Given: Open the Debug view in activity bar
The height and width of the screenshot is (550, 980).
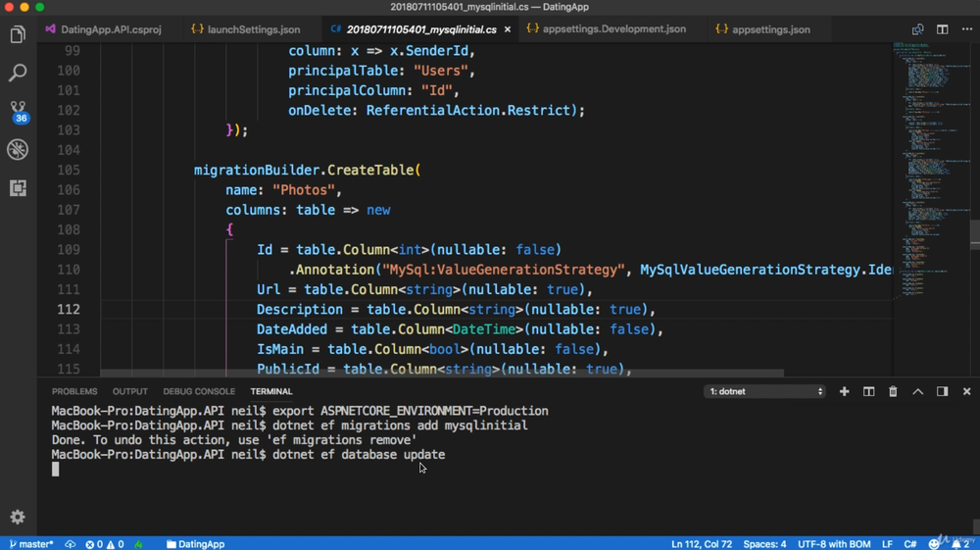Looking at the screenshot, I should pos(18,149).
